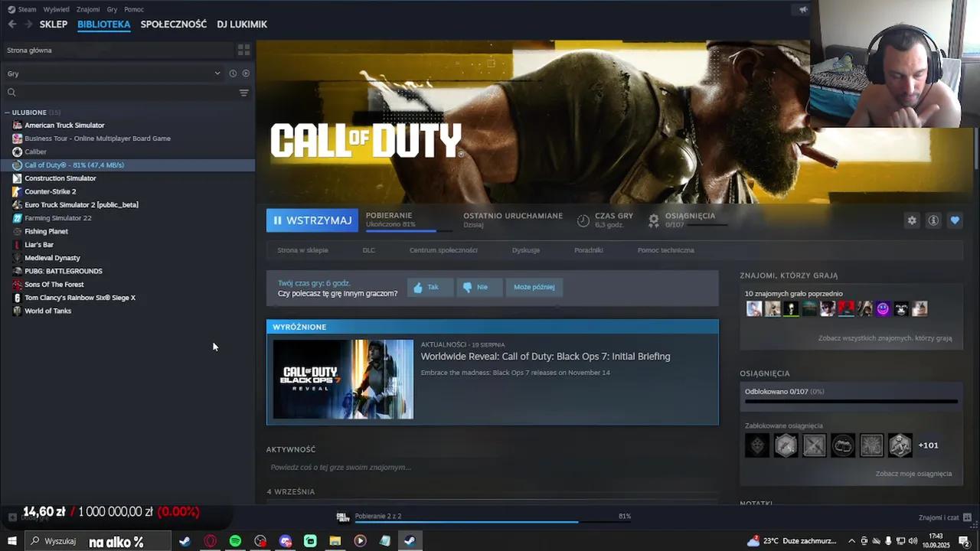Open Strona w sklepie game link
The height and width of the screenshot is (551, 980).
[x=302, y=250]
